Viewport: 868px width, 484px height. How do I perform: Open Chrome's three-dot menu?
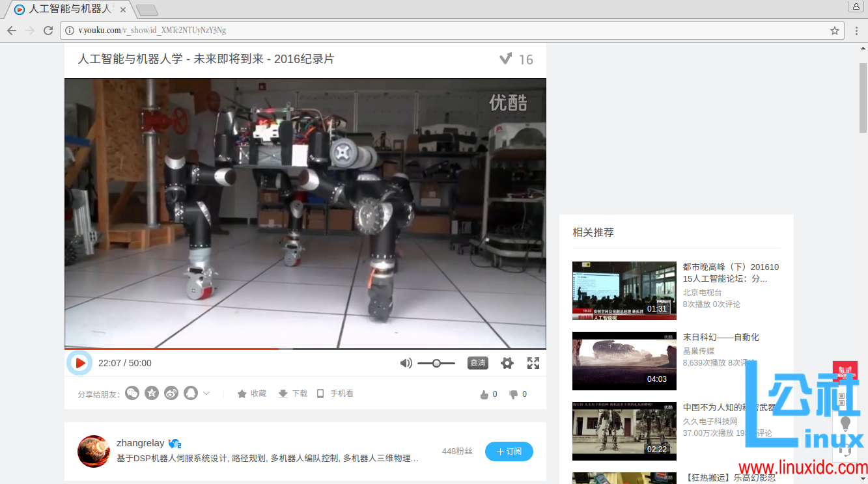click(x=857, y=31)
